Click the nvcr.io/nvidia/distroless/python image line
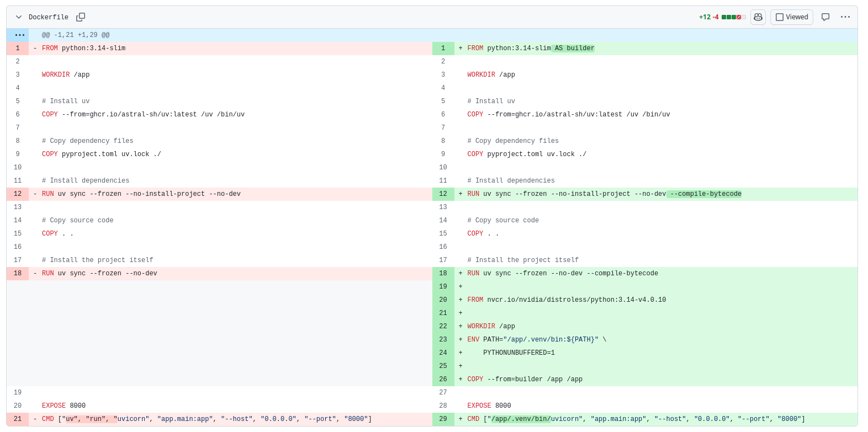Image resolution: width=868 pixels, height=432 pixels. click(x=567, y=300)
